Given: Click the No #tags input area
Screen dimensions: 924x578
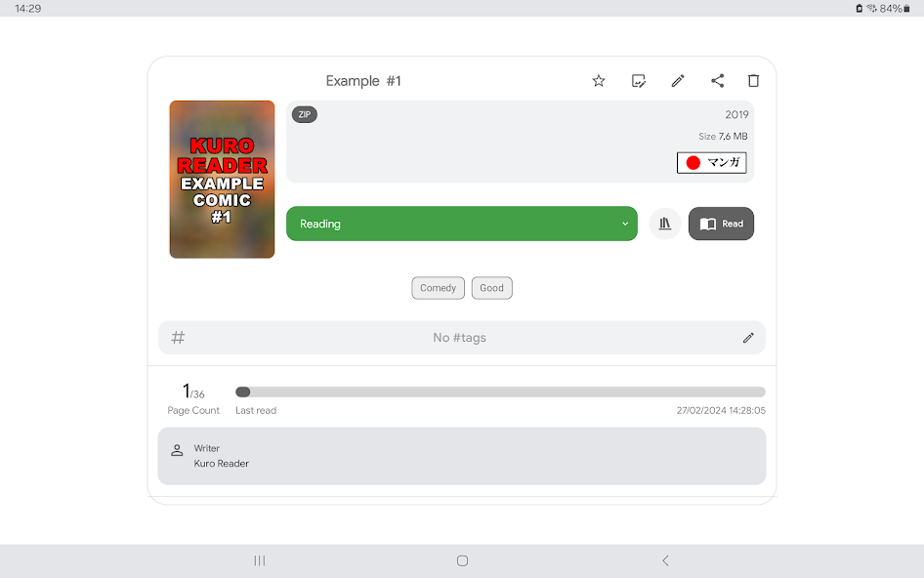Looking at the screenshot, I should click(x=461, y=337).
